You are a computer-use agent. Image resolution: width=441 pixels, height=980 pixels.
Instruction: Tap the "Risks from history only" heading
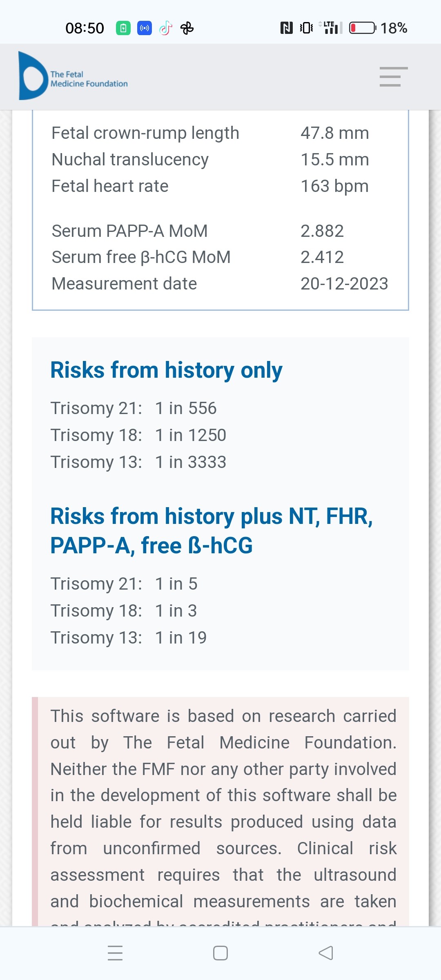166,370
